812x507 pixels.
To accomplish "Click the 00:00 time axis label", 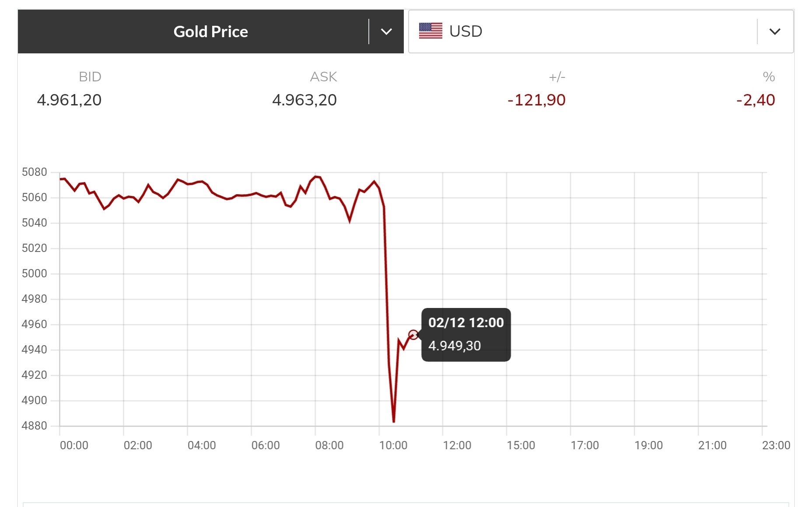I will pos(74,445).
